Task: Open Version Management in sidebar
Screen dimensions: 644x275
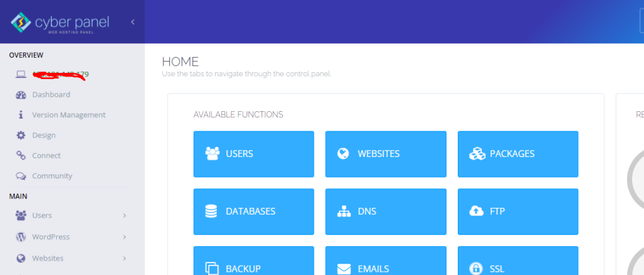Action: coord(69,115)
